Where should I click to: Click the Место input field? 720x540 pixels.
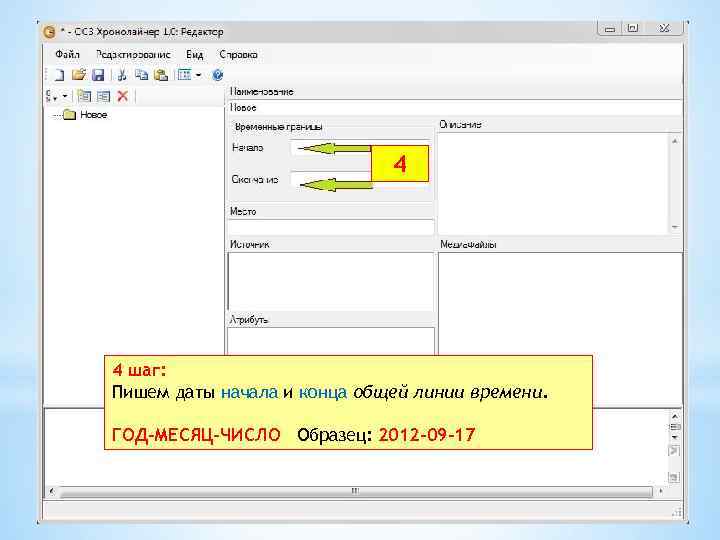click(331, 227)
